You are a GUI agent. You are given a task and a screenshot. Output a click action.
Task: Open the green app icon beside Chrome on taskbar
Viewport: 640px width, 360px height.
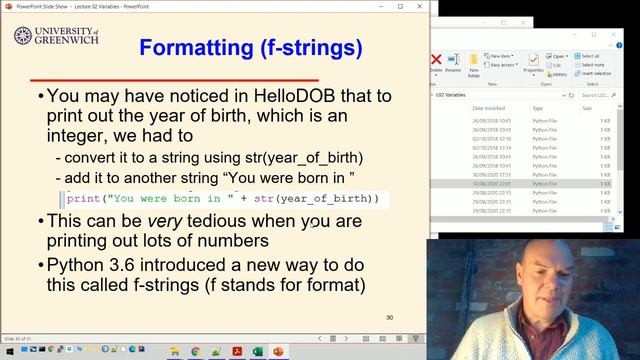point(216,351)
